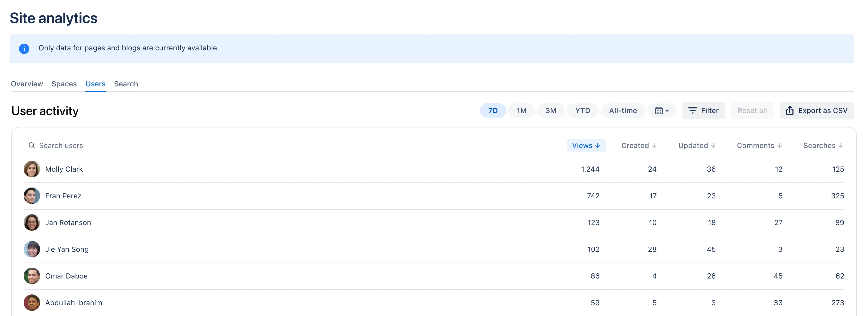Image resolution: width=868 pixels, height=316 pixels.
Task: Select the 3M time range
Action: tap(551, 110)
